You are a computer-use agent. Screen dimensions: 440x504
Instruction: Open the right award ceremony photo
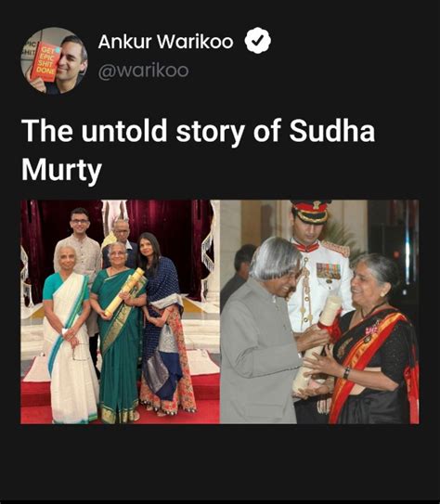click(319, 312)
